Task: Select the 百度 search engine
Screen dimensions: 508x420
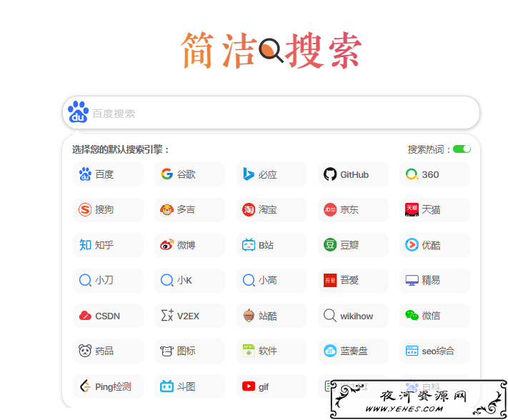Action: pos(108,174)
